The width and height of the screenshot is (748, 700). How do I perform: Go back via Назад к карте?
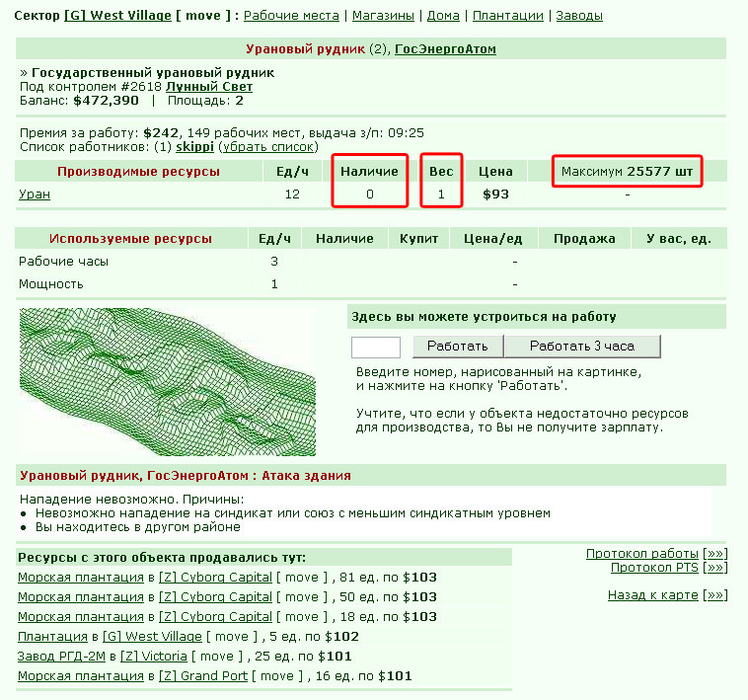click(x=652, y=595)
